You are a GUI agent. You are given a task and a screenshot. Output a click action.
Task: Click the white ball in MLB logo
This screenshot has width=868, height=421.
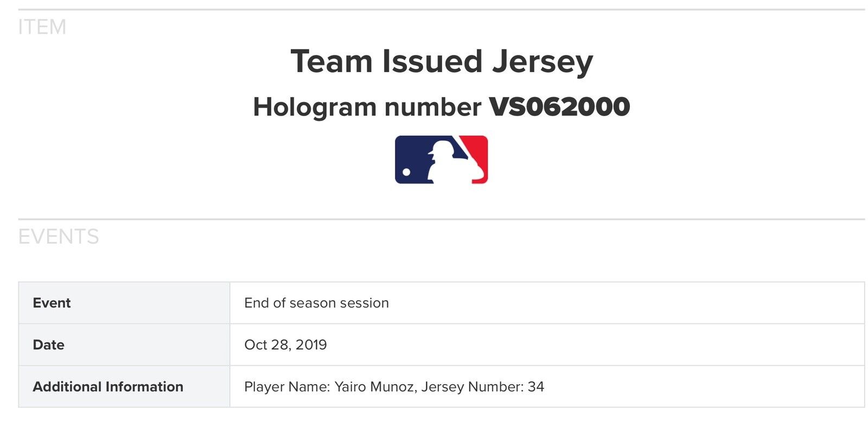pyautogui.click(x=406, y=173)
